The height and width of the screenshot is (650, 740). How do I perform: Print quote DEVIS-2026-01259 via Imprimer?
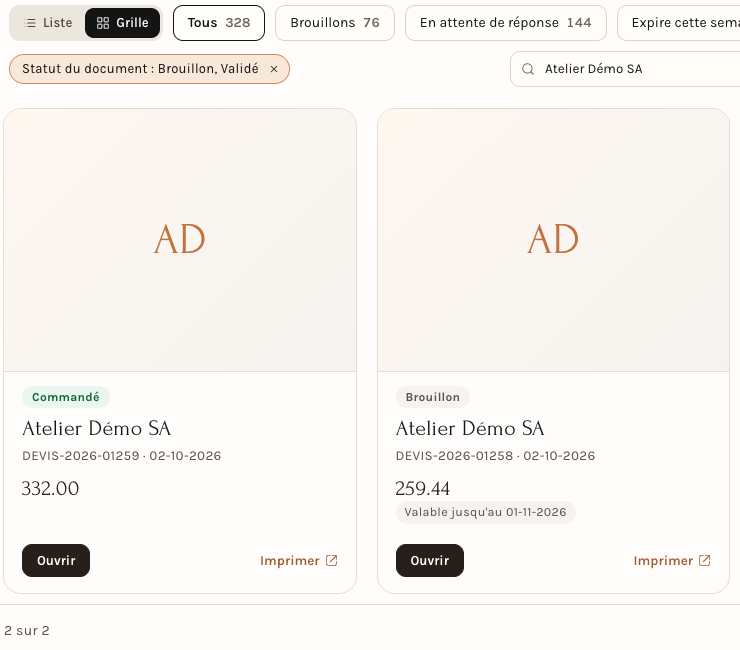coord(299,560)
